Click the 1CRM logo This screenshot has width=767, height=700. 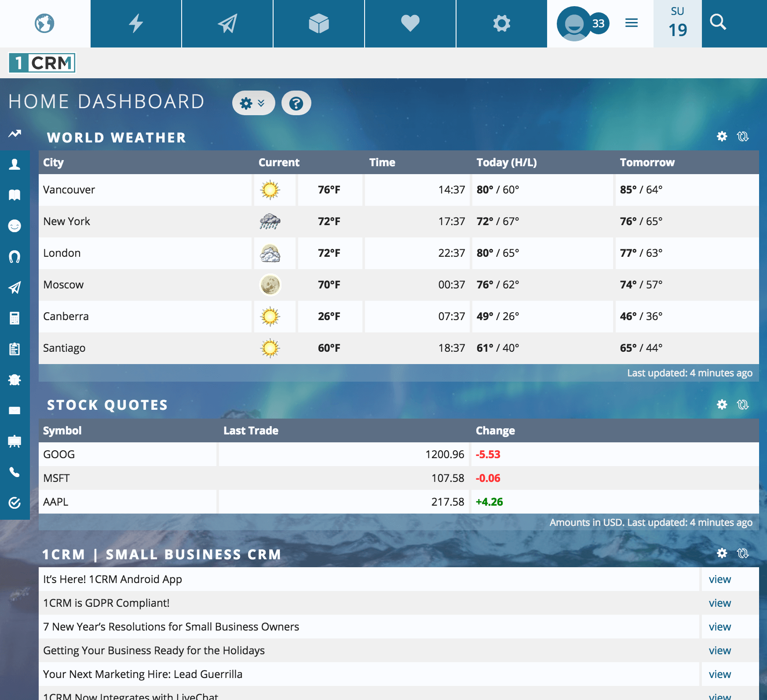tap(42, 63)
